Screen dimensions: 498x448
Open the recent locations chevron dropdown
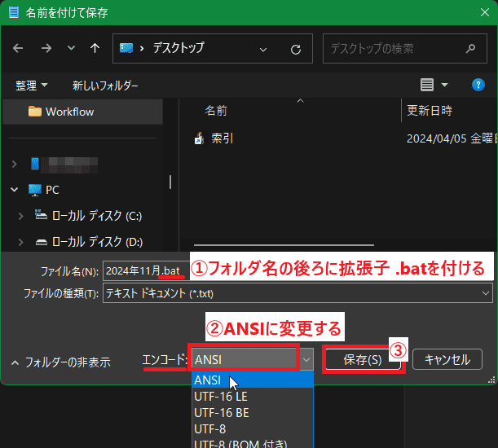pos(71,49)
